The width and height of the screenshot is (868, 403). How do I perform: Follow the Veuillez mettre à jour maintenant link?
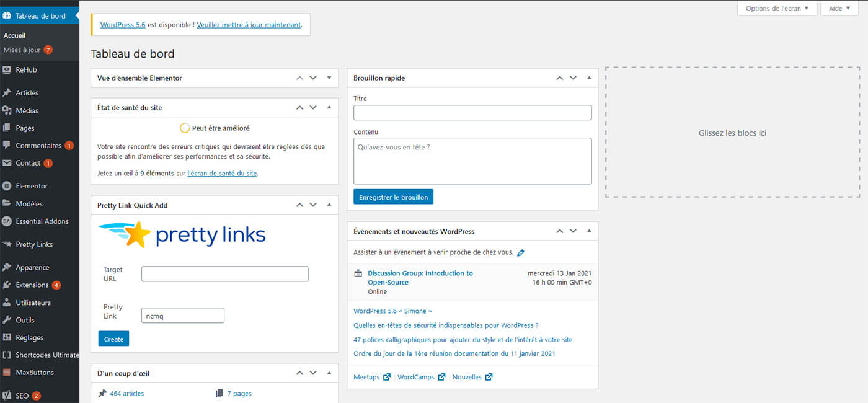click(249, 25)
